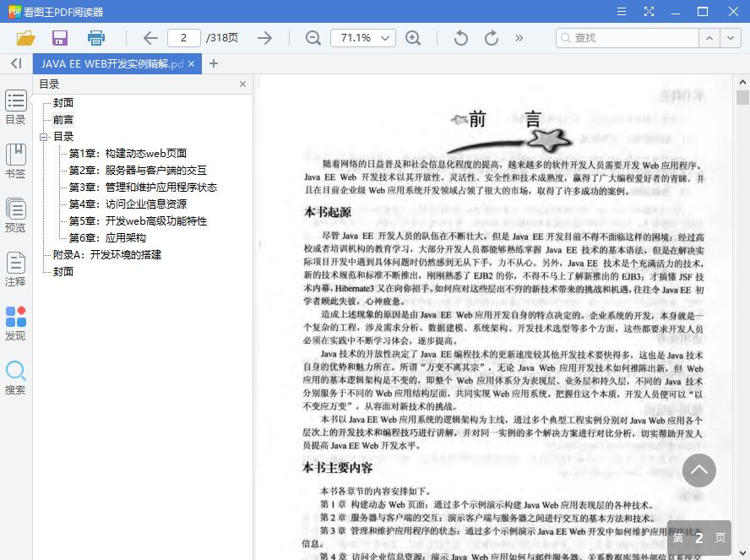Rotate page clockwise
The image size is (750, 560).
[492, 38]
